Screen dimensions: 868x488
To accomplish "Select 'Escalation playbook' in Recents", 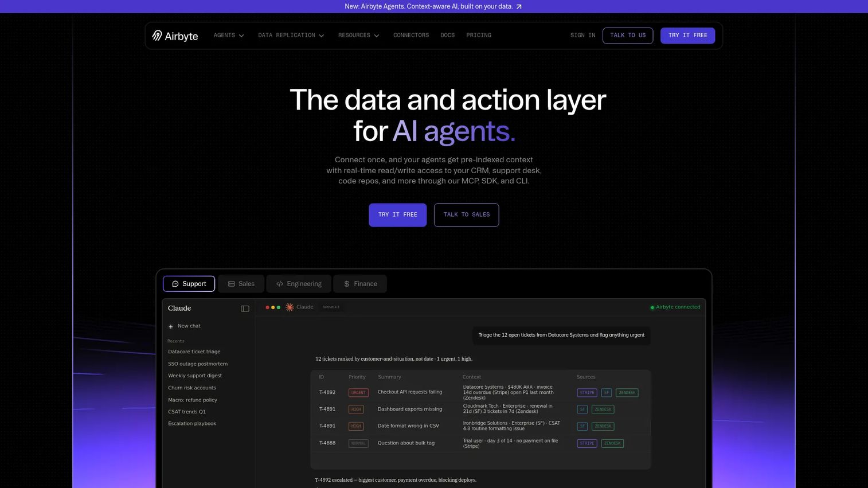I will (x=192, y=424).
